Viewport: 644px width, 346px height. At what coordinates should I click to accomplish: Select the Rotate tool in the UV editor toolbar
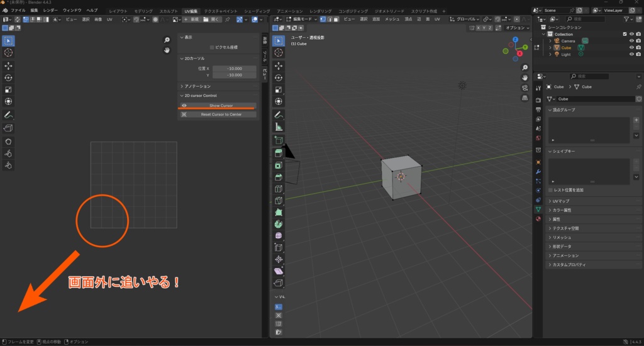[8, 77]
